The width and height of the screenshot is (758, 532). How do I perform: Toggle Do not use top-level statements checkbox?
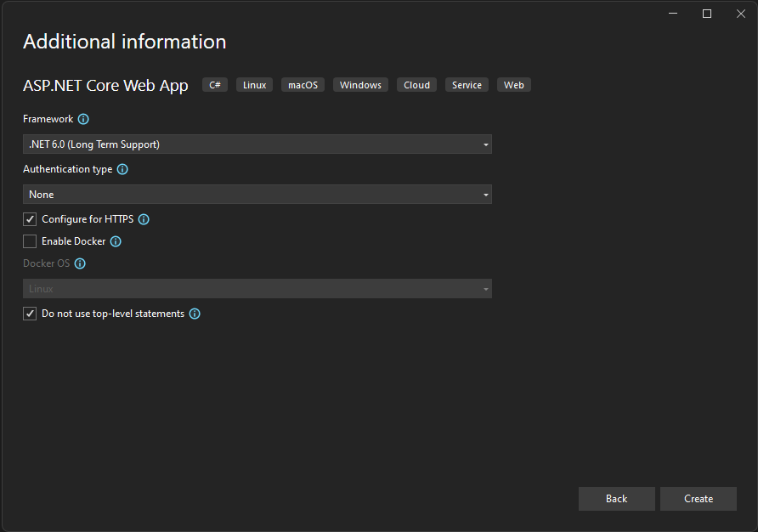(x=30, y=314)
